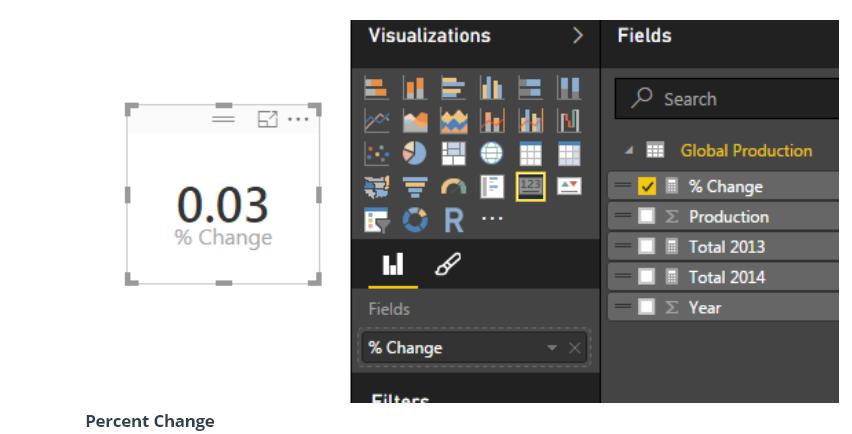The image size is (852, 434).
Task: Choose the donut chart visualization
Action: click(x=418, y=219)
